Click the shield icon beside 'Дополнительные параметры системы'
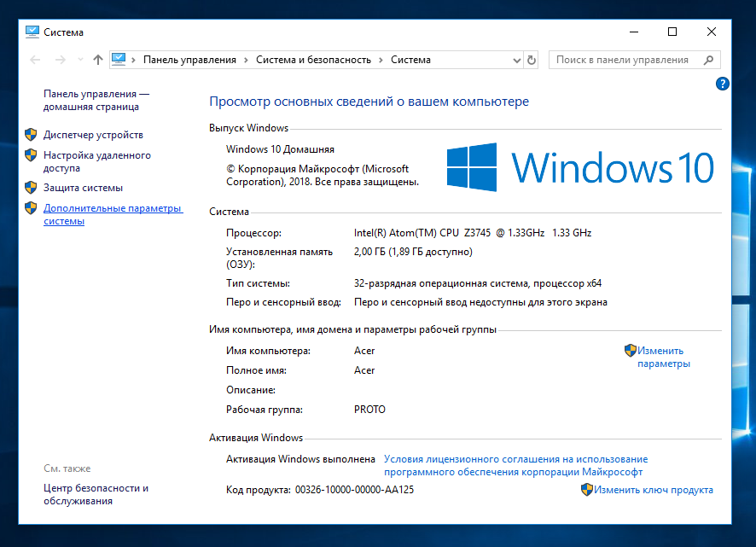The height and width of the screenshot is (547, 756). [31, 208]
